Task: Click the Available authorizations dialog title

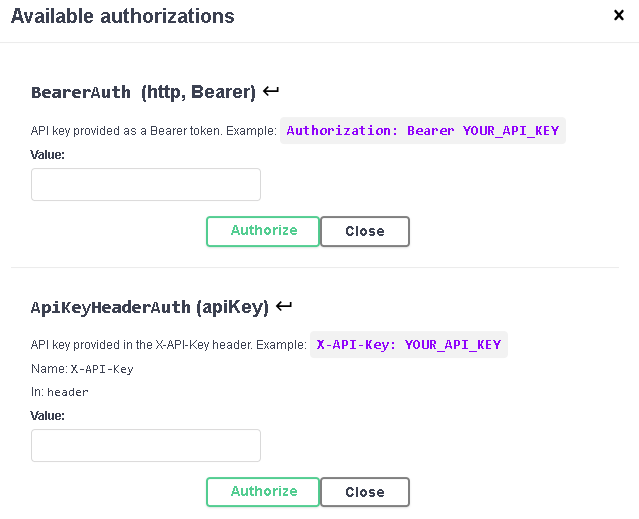Action: click(x=123, y=16)
